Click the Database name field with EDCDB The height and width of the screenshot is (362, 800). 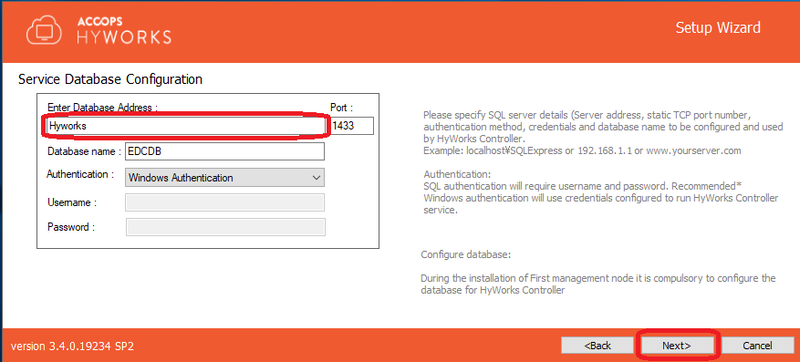click(x=225, y=151)
